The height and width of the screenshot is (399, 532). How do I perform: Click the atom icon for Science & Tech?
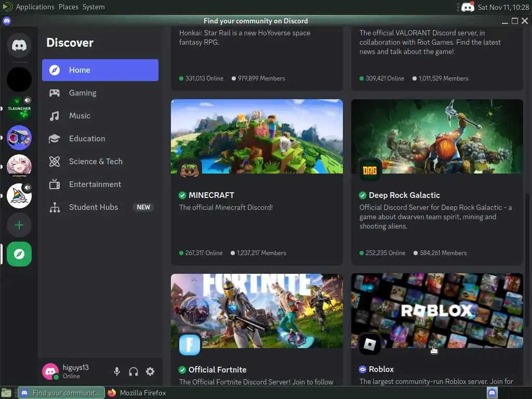point(54,162)
